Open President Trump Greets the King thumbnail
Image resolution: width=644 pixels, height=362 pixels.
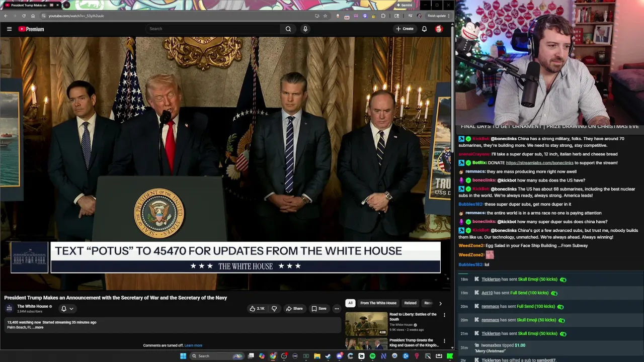click(x=366, y=344)
